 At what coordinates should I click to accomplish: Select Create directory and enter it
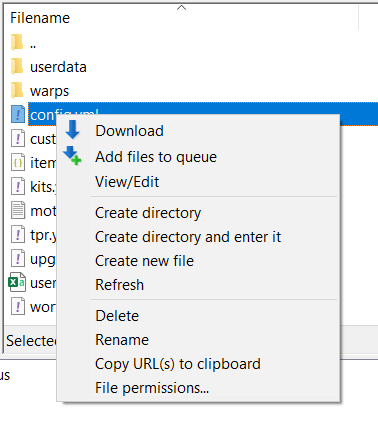coord(188,237)
